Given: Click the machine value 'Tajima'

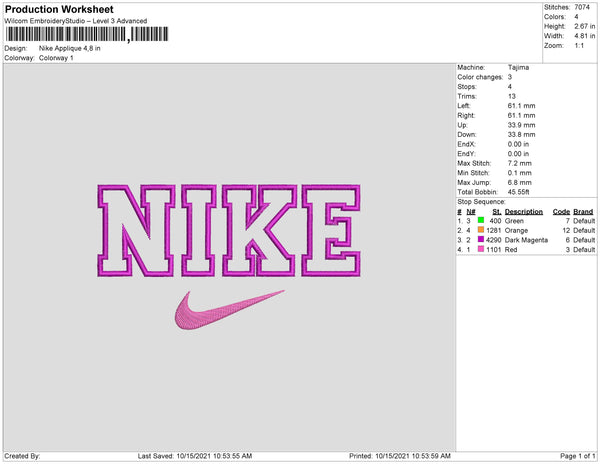Looking at the screenshot, I should pyautogui.click(x=518, y=67).
